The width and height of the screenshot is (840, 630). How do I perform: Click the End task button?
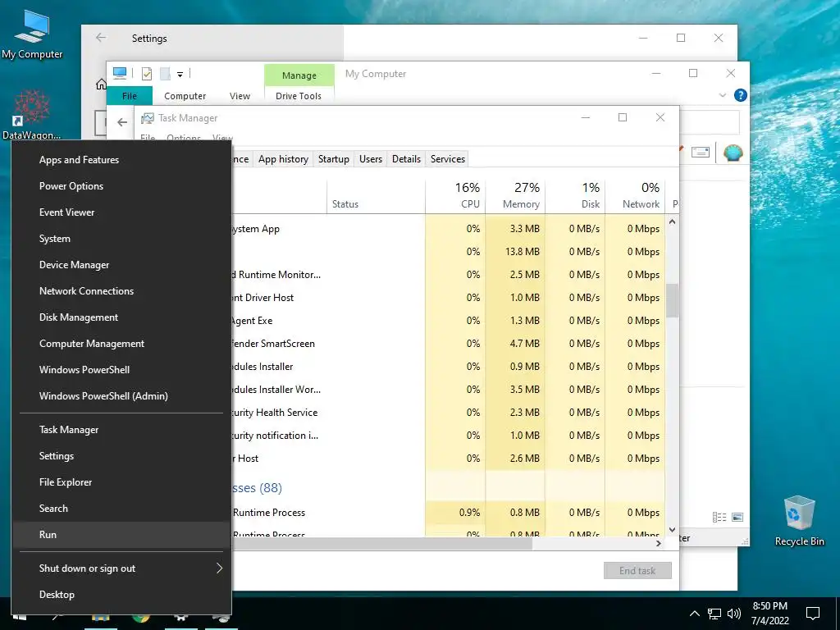point(637,571)
